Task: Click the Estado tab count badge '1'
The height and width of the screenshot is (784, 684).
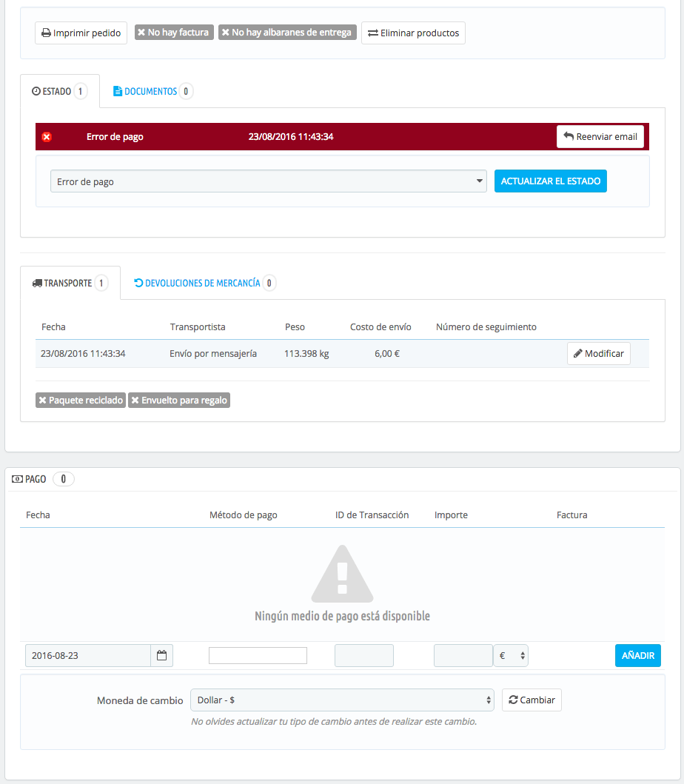Action: [x=80, y=91]
